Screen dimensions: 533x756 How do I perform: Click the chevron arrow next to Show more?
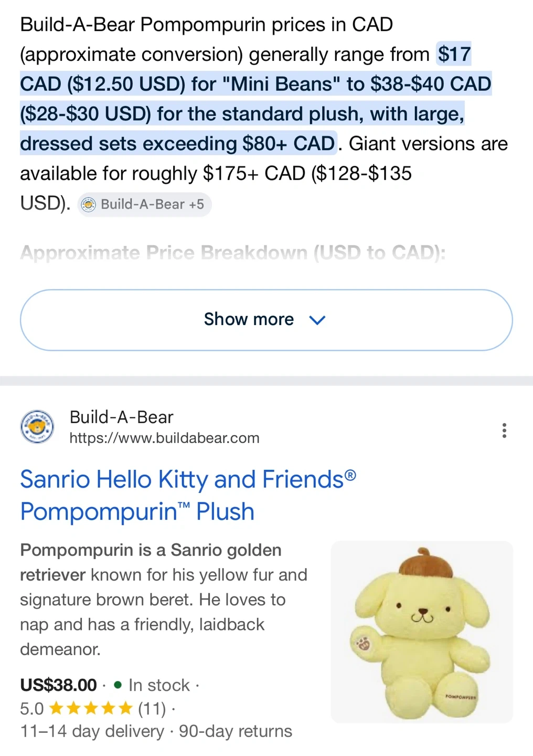pyautogui.click(x=317, y=320)
